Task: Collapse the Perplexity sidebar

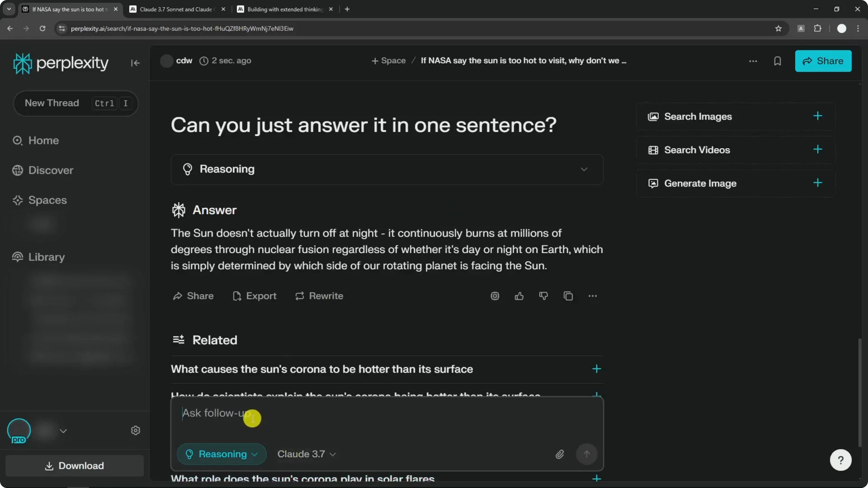Action: click(x=135, y=63)
